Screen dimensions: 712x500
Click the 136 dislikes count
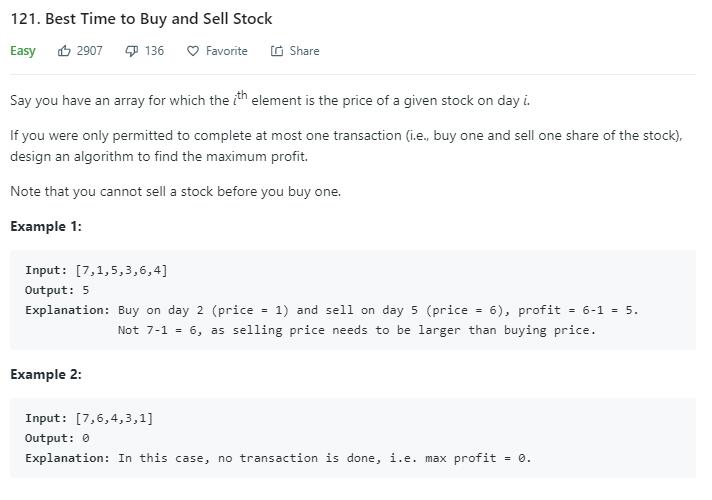[x=154, y=50]
